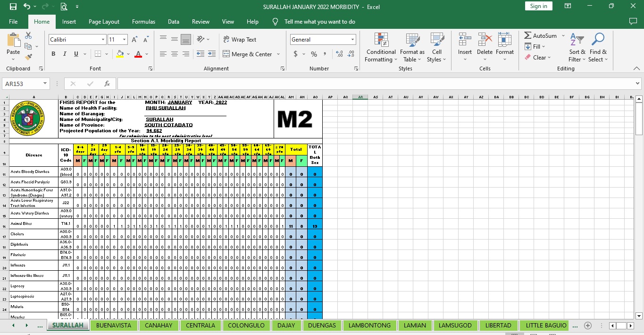Click the Print Preview icon in quick access
644x335 pixels.
pos(64,7)
